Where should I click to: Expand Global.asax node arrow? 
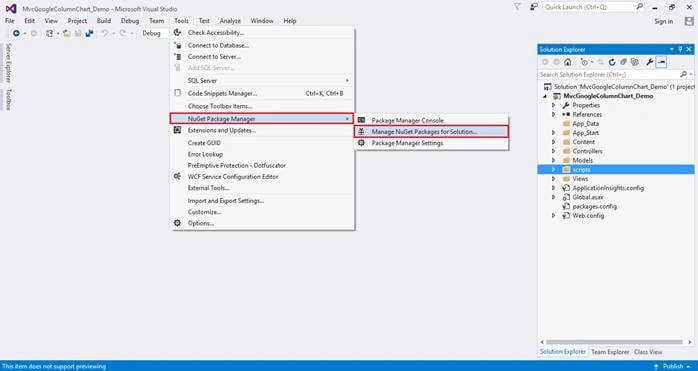[553, 197]
